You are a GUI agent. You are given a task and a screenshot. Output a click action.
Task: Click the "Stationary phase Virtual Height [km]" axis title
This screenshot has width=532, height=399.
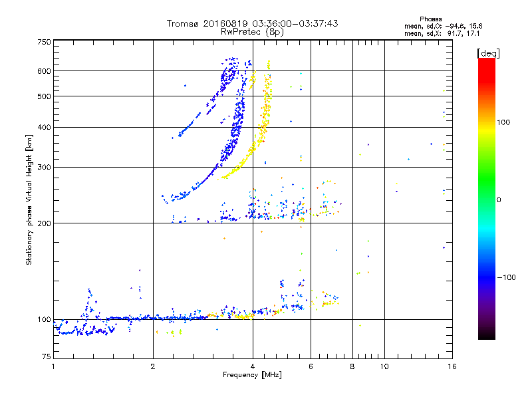[x=29, y=200]
